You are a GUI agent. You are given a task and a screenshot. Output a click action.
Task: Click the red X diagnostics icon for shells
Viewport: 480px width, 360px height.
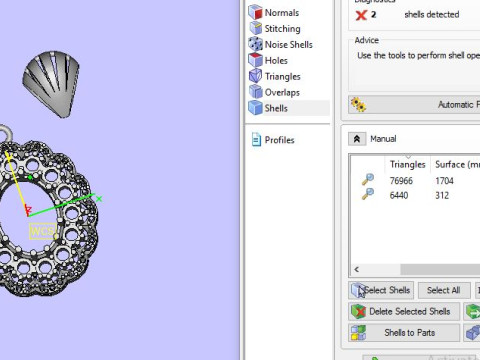361,15
